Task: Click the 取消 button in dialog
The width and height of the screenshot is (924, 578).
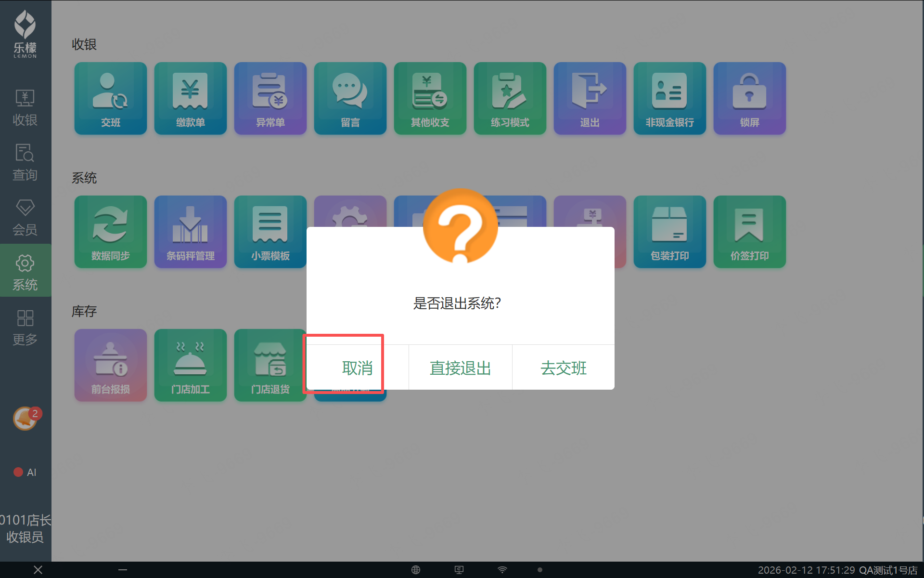Action: [357, 368]
